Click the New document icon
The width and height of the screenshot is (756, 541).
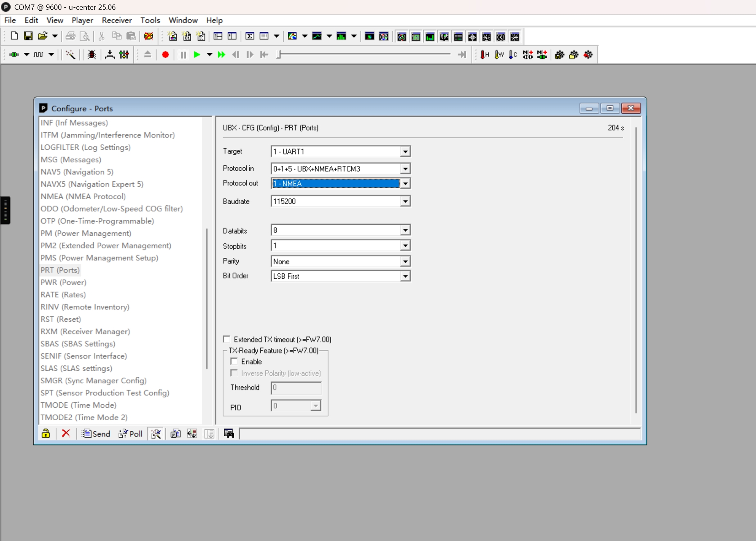point(14,36)
